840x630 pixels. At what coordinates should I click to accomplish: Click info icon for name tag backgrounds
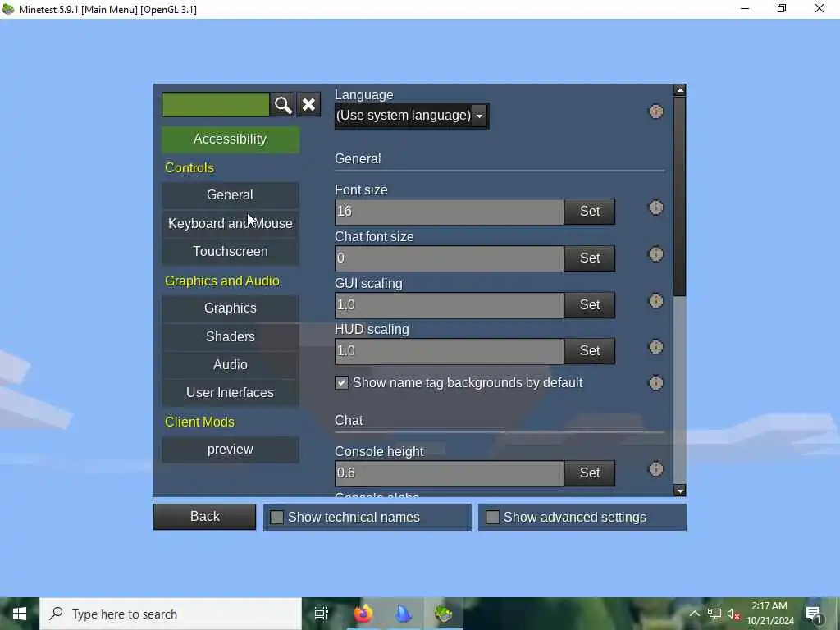[x=655, y=383]
